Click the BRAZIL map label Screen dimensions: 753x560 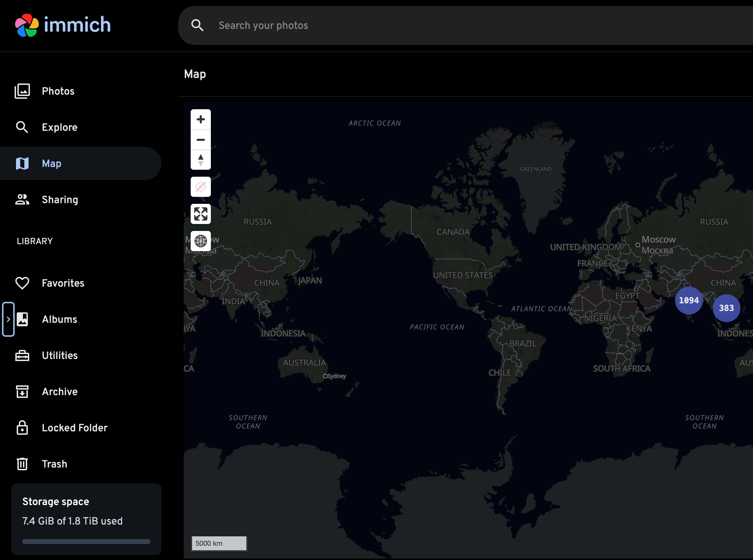523,344
